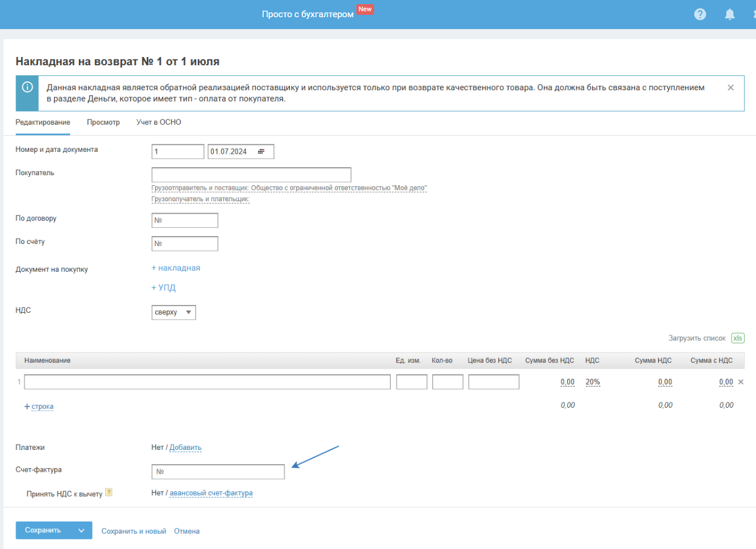Add a purchase document via + накладная
This screenshot has height=549, width=756.
click(x=176, y=268)
